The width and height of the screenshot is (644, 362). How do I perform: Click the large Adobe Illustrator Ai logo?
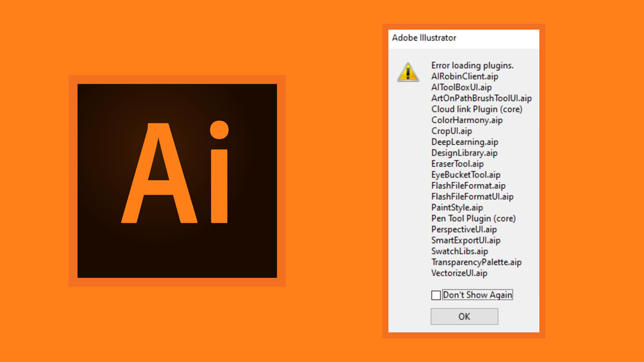coord(177,181)
